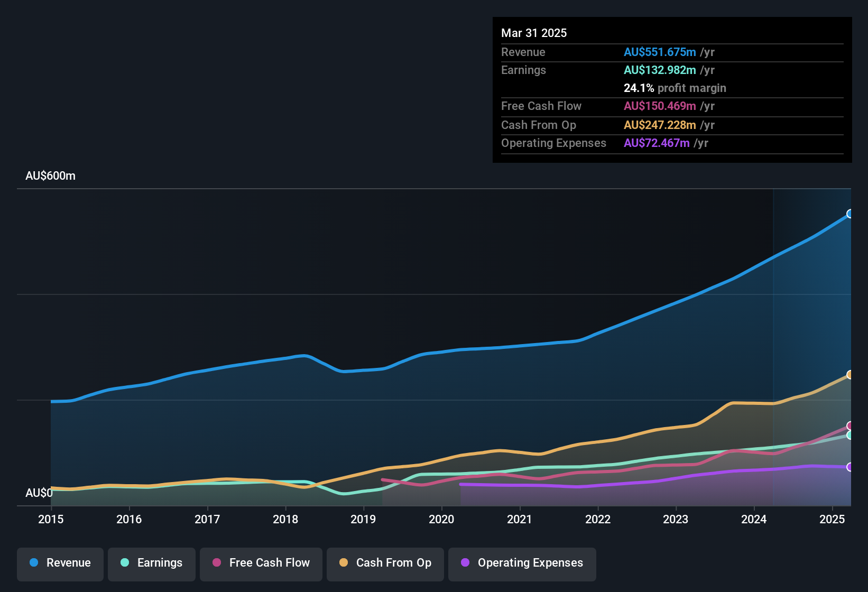Select the 2023 year label on the axis
Viewport: 868px width, 592px height.
pyautogui.click(x=675, y=520)
